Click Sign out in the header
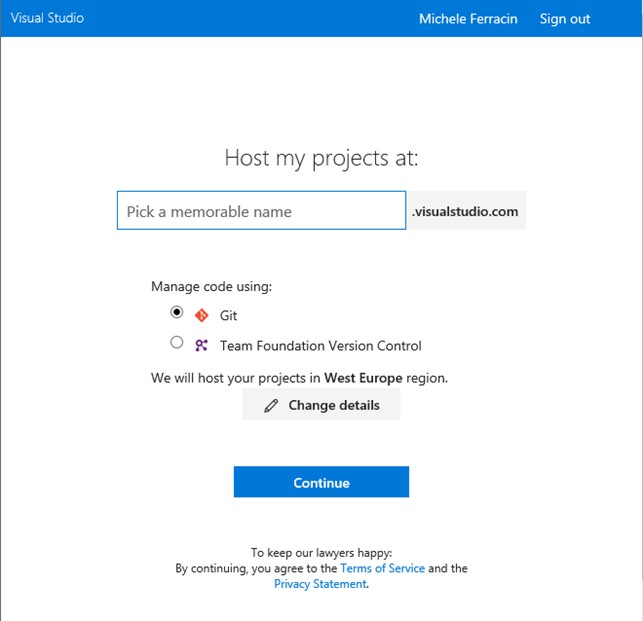The width and height of the screenshot is (643, 621). coord(565,19)
